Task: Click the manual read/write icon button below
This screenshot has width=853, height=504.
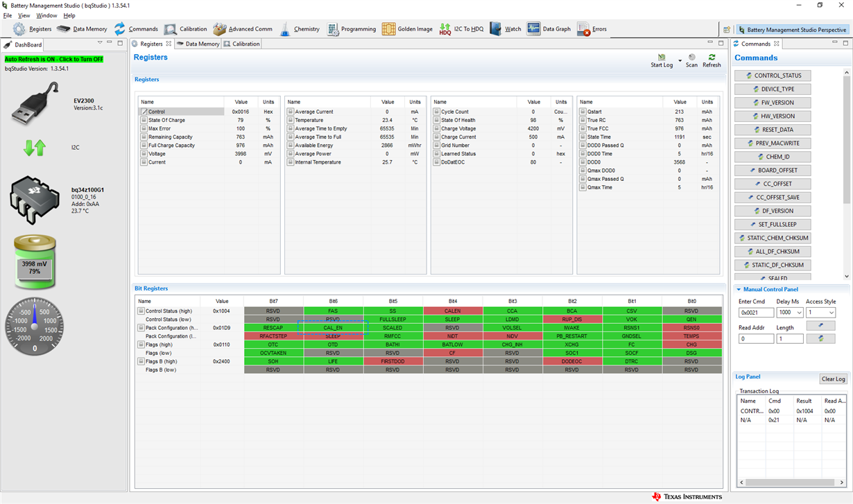Action: [821, 338]
